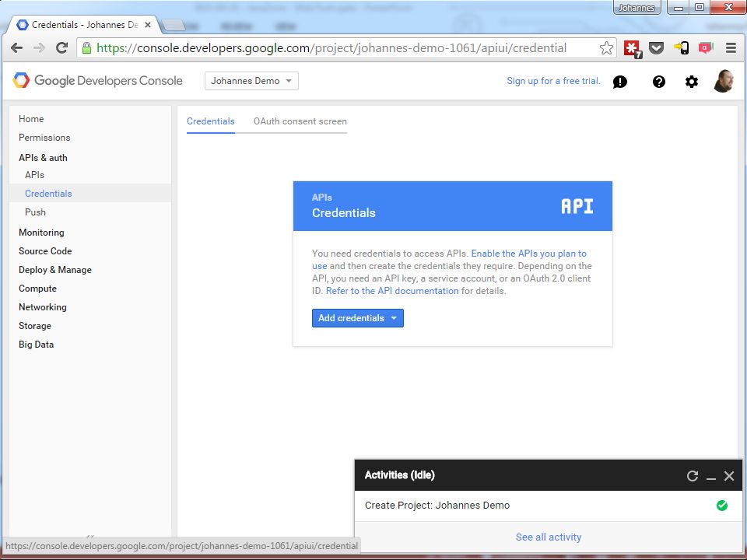Expand Compute section
Image resolution: width=747 pixels, height=560 pixels.
pyautogui.click(x=37, y=289)
